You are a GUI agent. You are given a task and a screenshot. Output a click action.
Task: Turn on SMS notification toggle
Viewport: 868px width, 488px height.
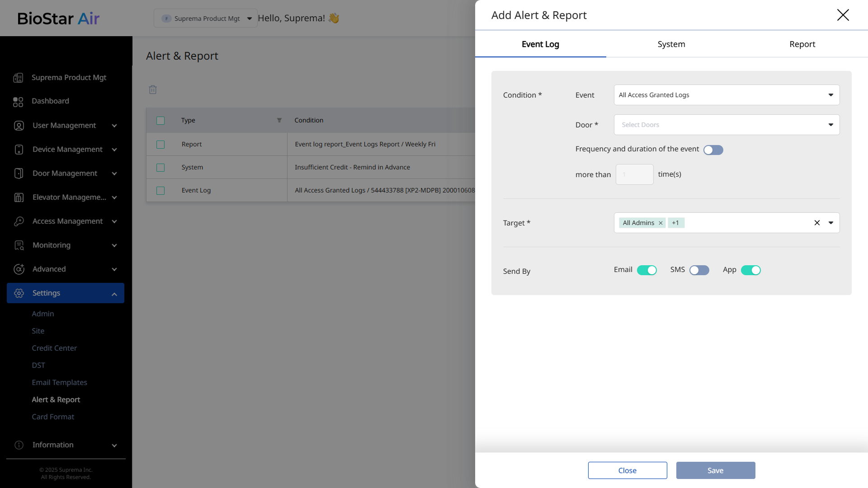pos(699,270)
